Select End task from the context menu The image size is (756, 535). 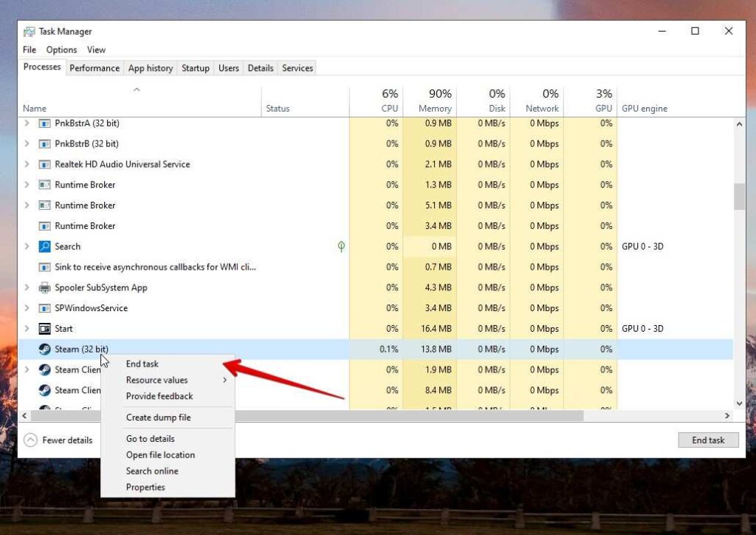142,364
